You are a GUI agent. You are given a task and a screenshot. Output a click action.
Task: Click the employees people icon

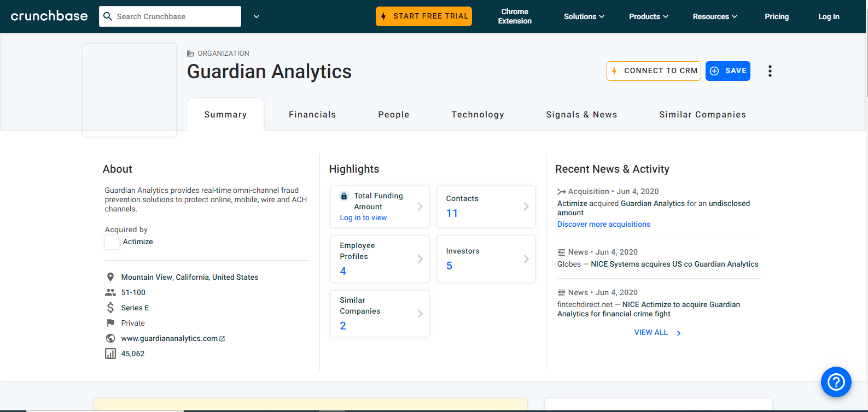[110, 292]
